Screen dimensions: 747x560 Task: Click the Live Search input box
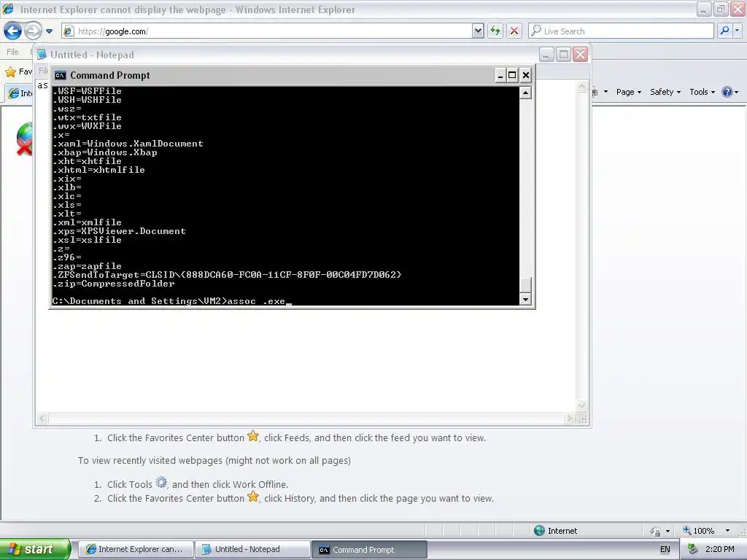(x=621, y=31)
